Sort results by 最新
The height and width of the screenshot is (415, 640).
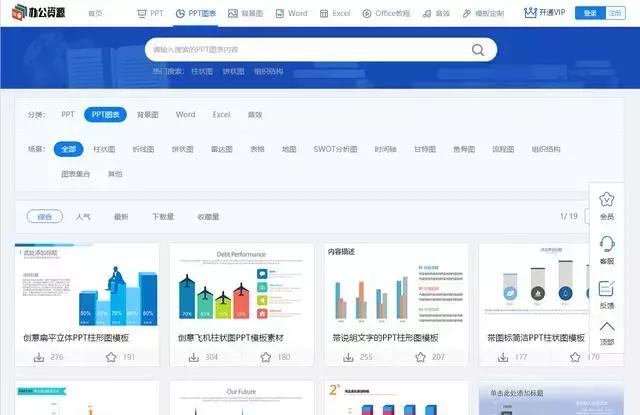(x=121, y=217)
